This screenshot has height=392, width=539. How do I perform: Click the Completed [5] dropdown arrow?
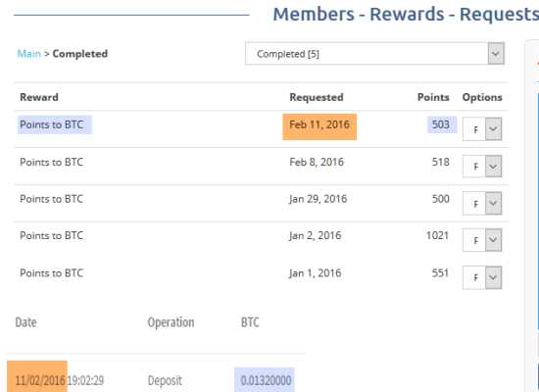pyautogui.click(x=496, y=54)
